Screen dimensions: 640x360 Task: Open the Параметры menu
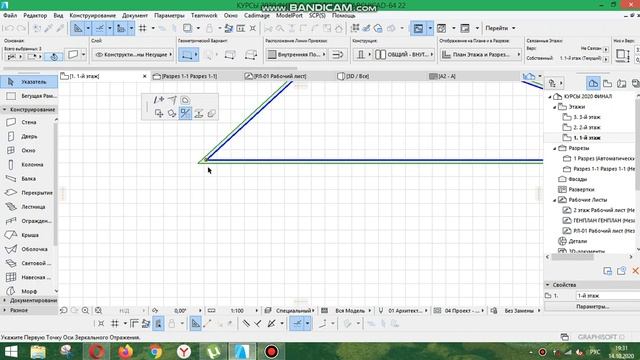169,16
